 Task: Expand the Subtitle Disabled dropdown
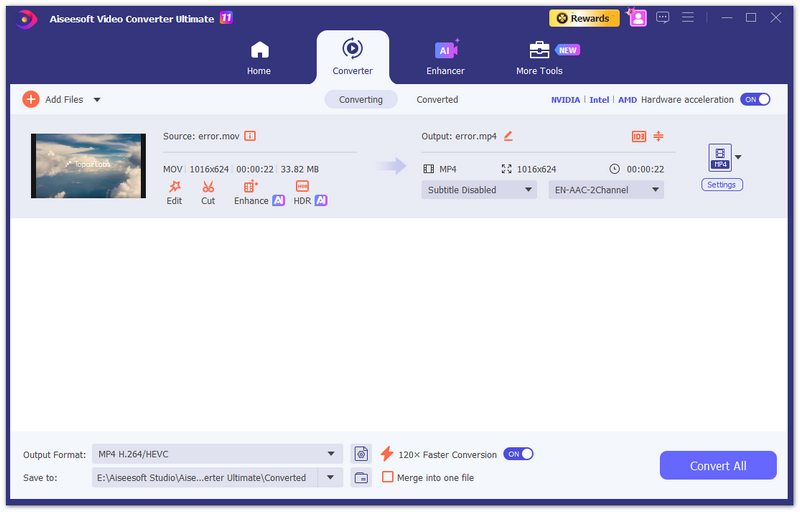pos(479,190)
